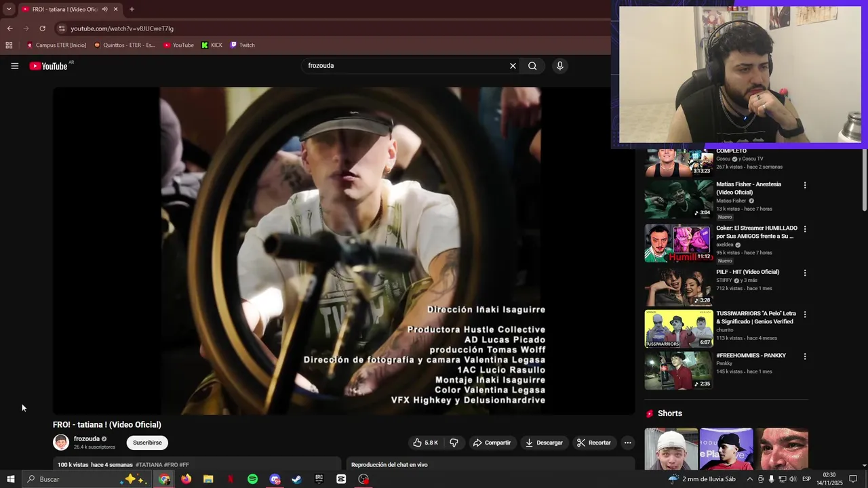Open the KICK bookmark
Image resolution: width=868 pixels, height=488 pixels.
(212, 45)
